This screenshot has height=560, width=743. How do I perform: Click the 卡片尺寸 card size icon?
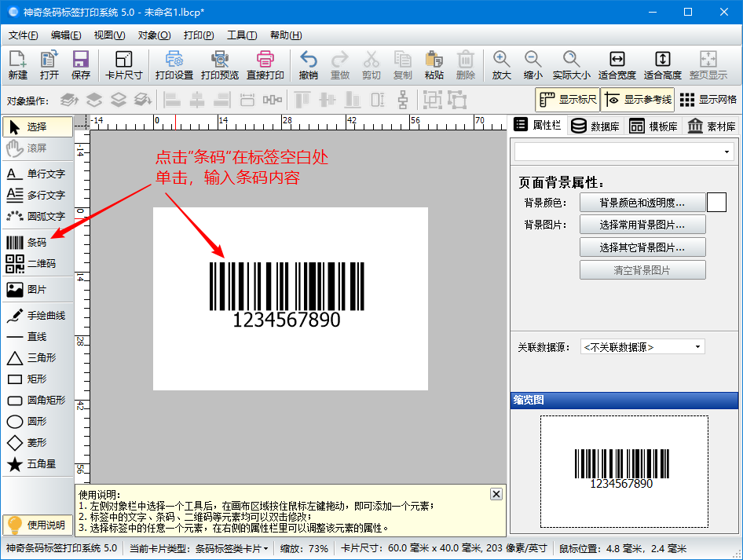(123, 65)
